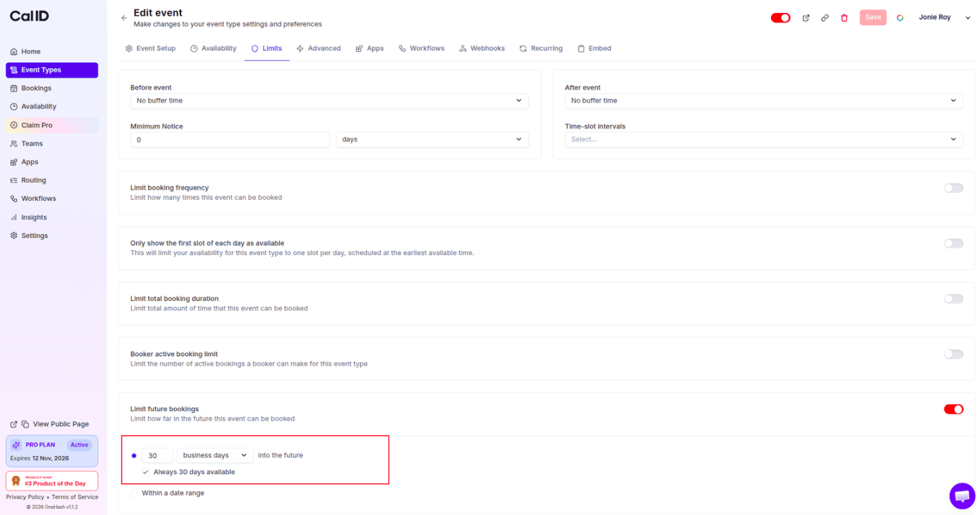The width and height of the screenshot is (980, 515).
Task: Switch to the Event Setup tab
Action: (x=150, y=49)
